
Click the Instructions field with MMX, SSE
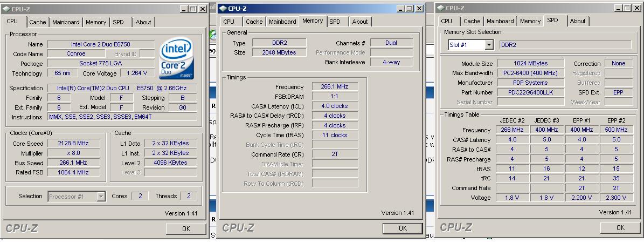[x=122, y=117]
